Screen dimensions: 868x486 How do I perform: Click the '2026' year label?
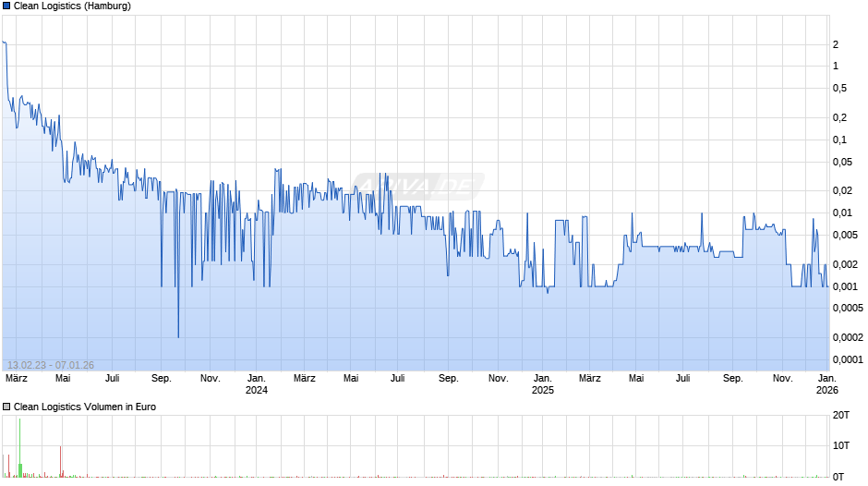[827, 390]
